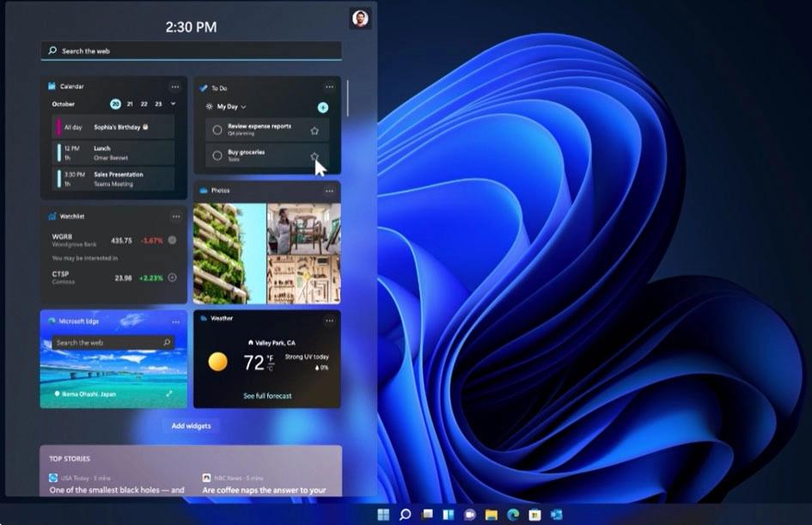This screenshot has height=525, width=812.
Task: Open See full forecast link
Action: click(267, 395)
